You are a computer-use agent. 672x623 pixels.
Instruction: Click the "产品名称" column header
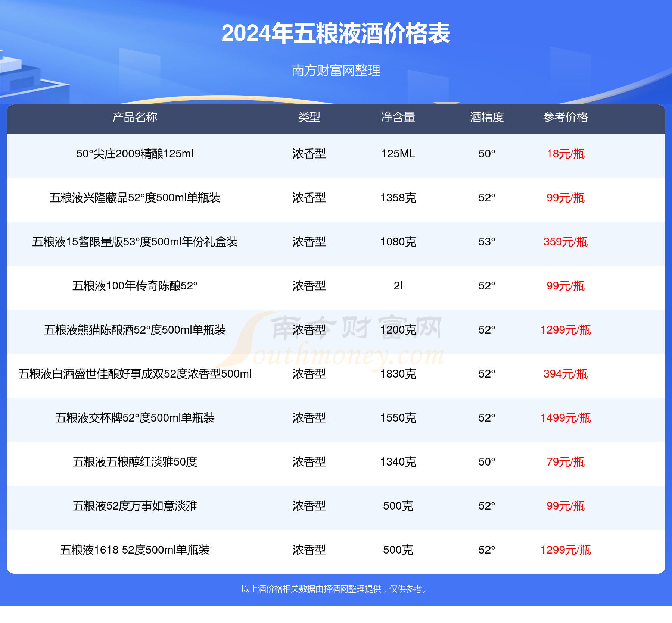point(135,117)
